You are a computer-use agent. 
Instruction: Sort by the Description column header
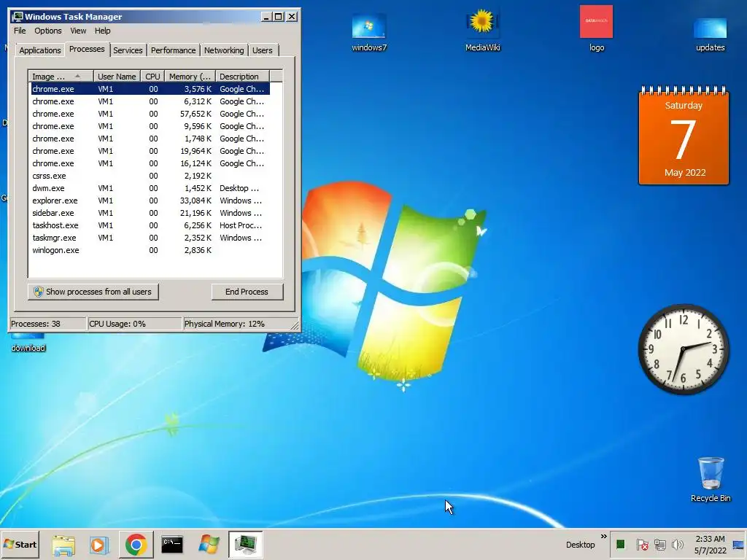242,76
